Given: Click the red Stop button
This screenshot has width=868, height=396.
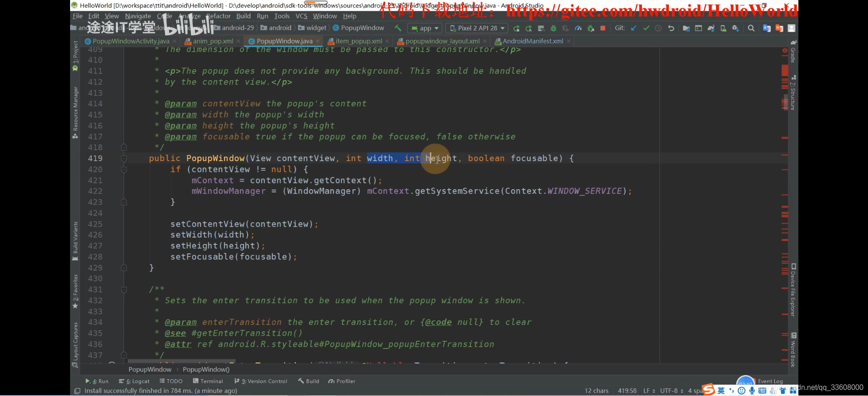Looking at the screenshot, I should click(603, 28).
